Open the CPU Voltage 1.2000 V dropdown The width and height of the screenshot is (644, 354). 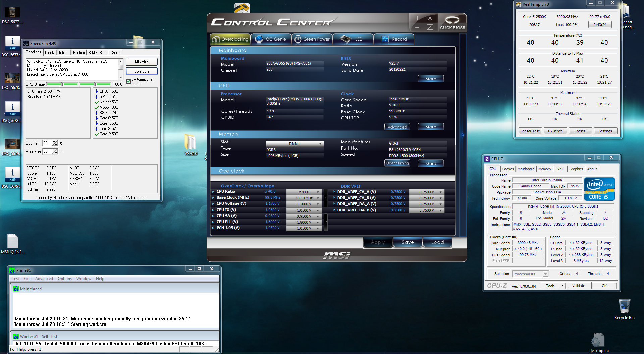(304, 204)
